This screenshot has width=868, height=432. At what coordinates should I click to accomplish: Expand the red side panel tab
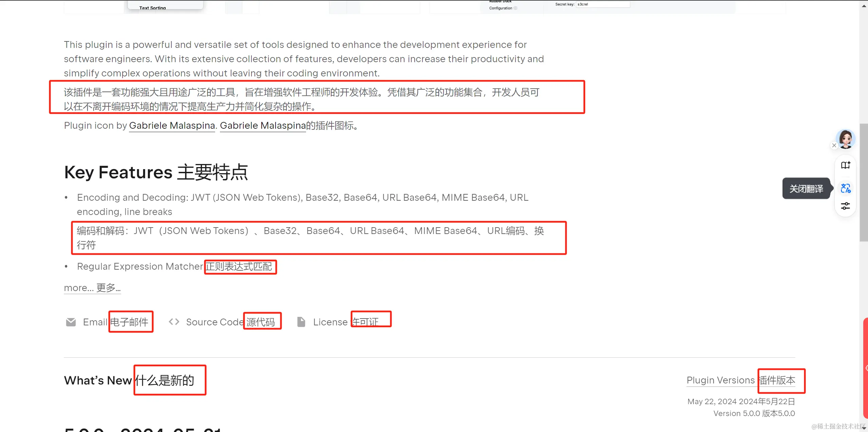[866, 367]
